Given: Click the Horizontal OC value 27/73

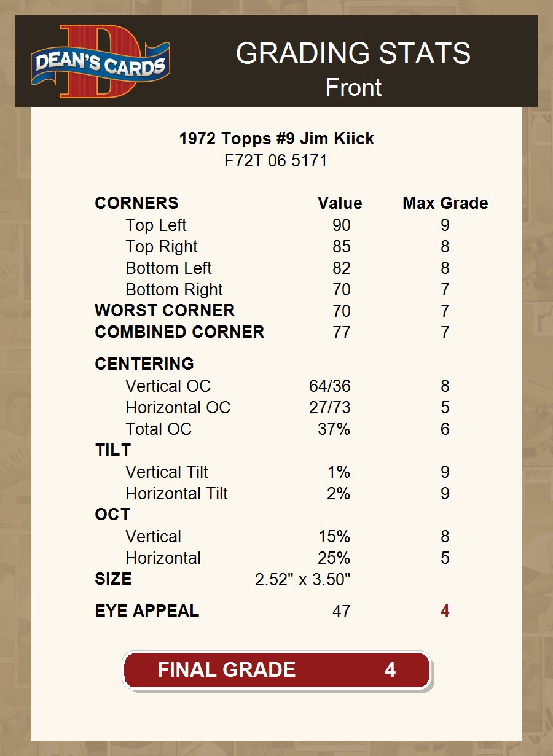Looking at the screenshot, I should point(329,408).
